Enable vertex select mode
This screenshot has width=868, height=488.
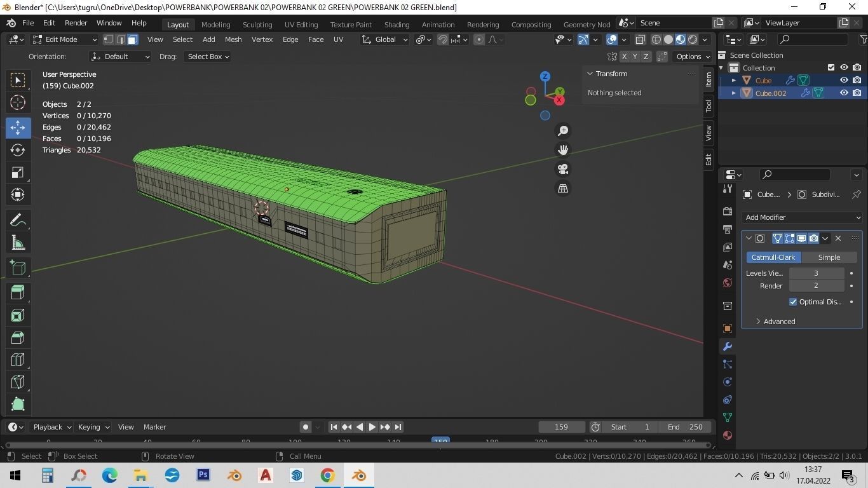coord(108,39)
